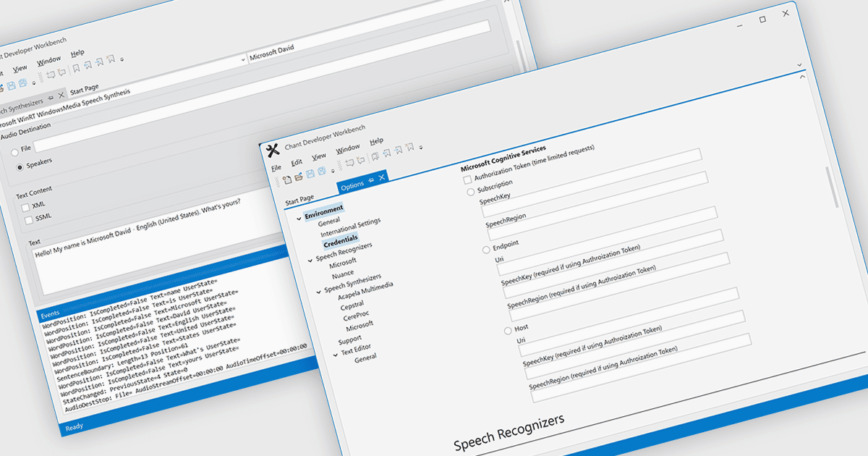The height and width of the screenshot is (456, 868).
Task: Select Speakers audio destination radio button
Action: [x=20, y=169]
